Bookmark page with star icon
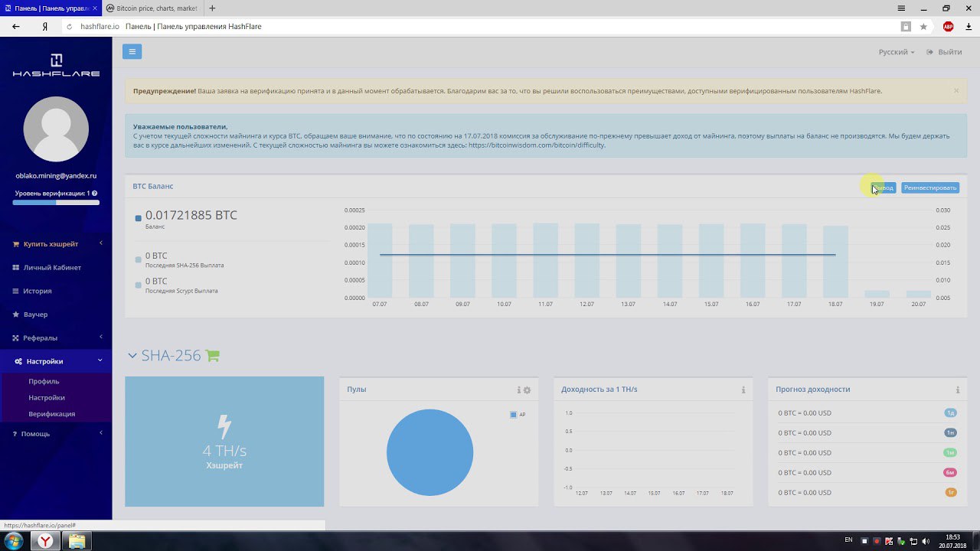Image resolution: width=980 pixels, height=551 pixels. point(923,26)
